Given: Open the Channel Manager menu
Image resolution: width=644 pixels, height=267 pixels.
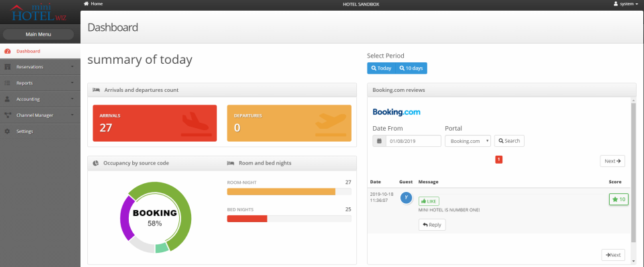Looking at the screenshot, I should 40,115.
